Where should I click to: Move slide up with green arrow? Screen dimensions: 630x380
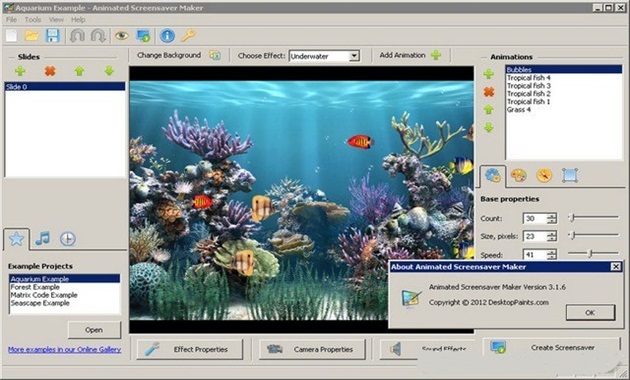pyautogui.click(x=80, y=71)
